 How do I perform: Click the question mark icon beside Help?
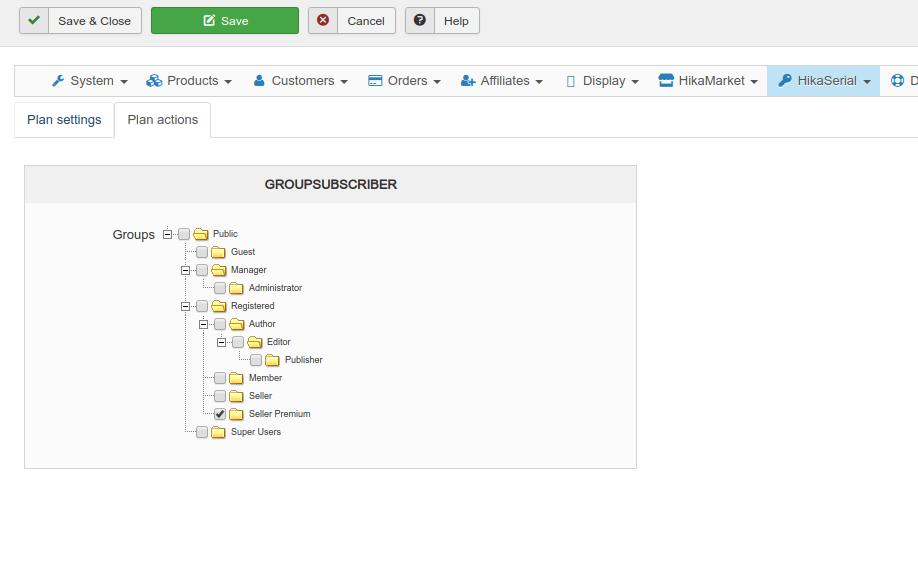pyautogui.click(x=420, y=20)
